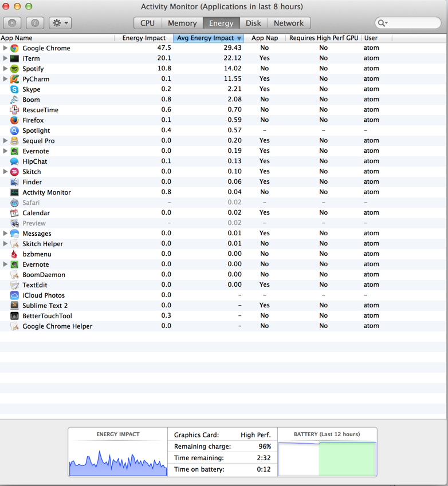448x486 pixels.
Task: Expand the Google Chrome row
Action: coord(5,48)
